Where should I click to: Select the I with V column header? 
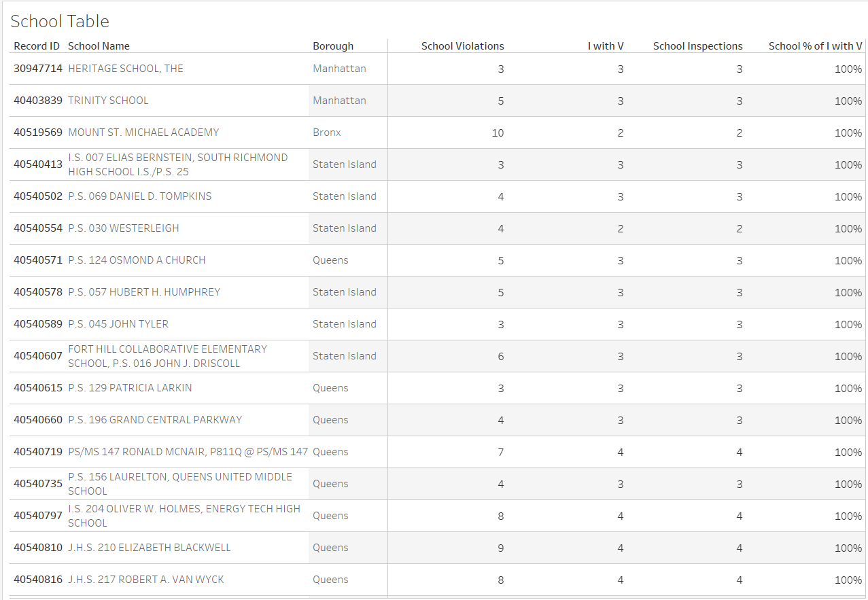click(x=606, y=46)
